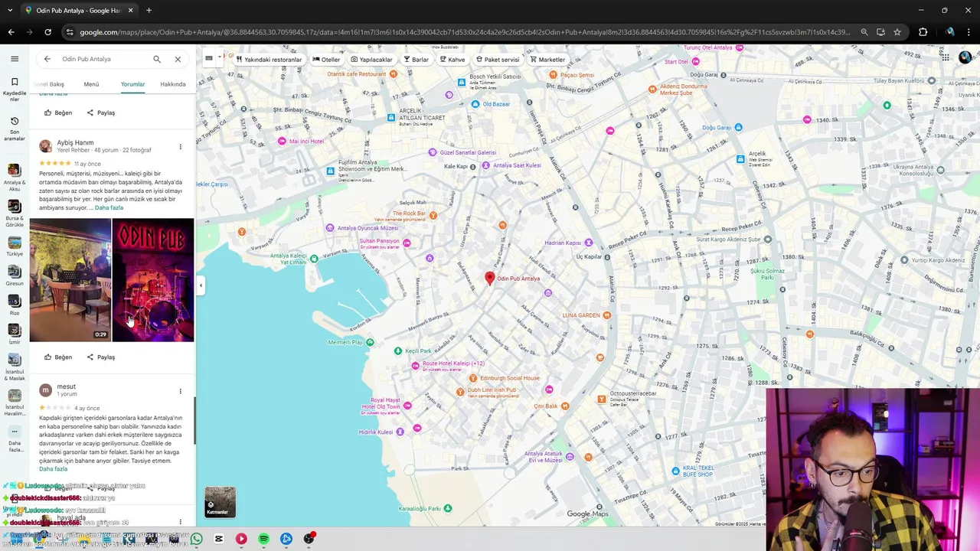Click the LUNA GARDEN map marker
This screenshot has width=980, height=551.
click(607, 315)
